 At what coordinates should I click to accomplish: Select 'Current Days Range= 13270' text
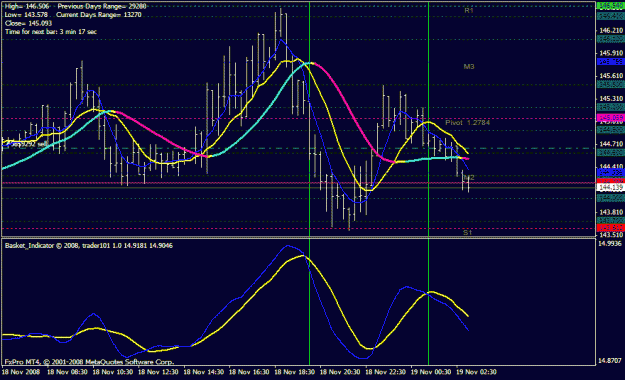tap(98, 15)
